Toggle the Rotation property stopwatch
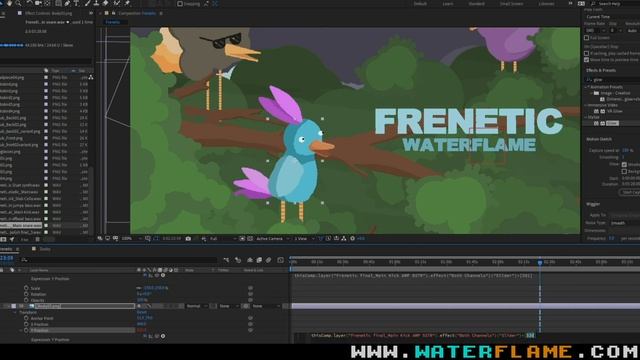 [x=26, y=294]
